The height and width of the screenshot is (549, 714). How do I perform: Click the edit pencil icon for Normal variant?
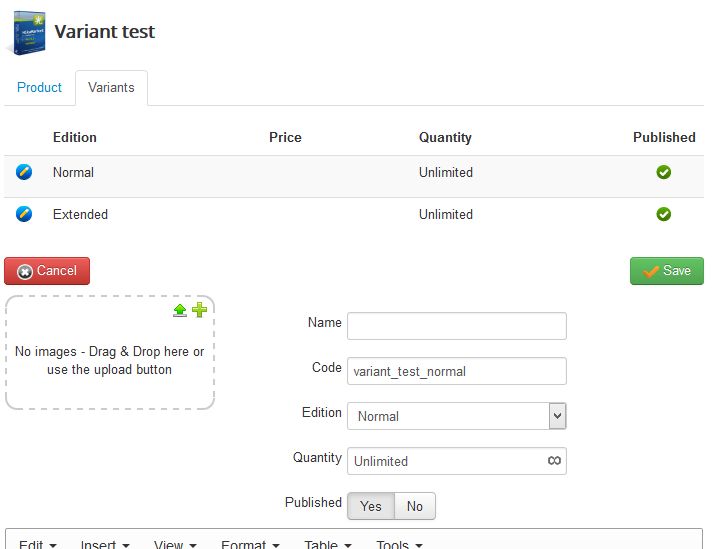25,172
